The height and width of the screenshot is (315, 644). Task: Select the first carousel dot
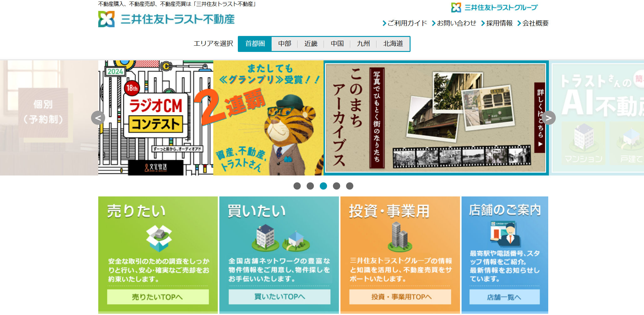click(x=297, y=186)
